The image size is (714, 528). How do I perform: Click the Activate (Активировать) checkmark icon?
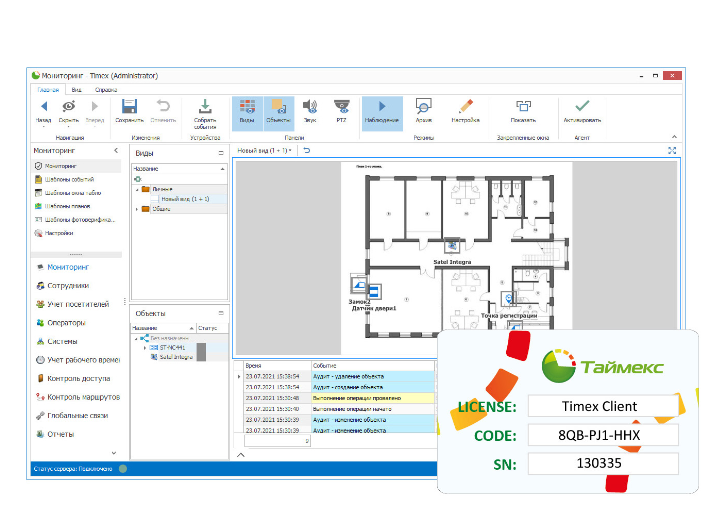coord(581,108)
